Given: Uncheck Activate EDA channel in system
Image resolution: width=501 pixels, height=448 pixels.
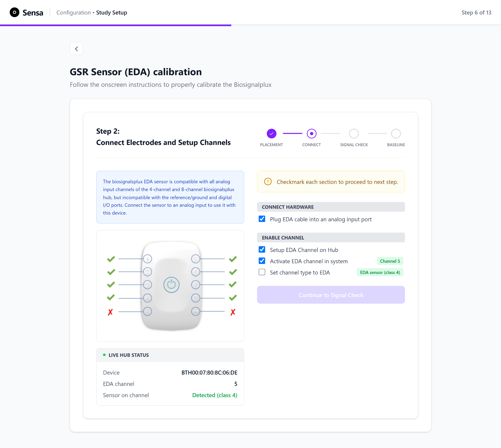Looking at the screenshot, I should pos(262,261).
